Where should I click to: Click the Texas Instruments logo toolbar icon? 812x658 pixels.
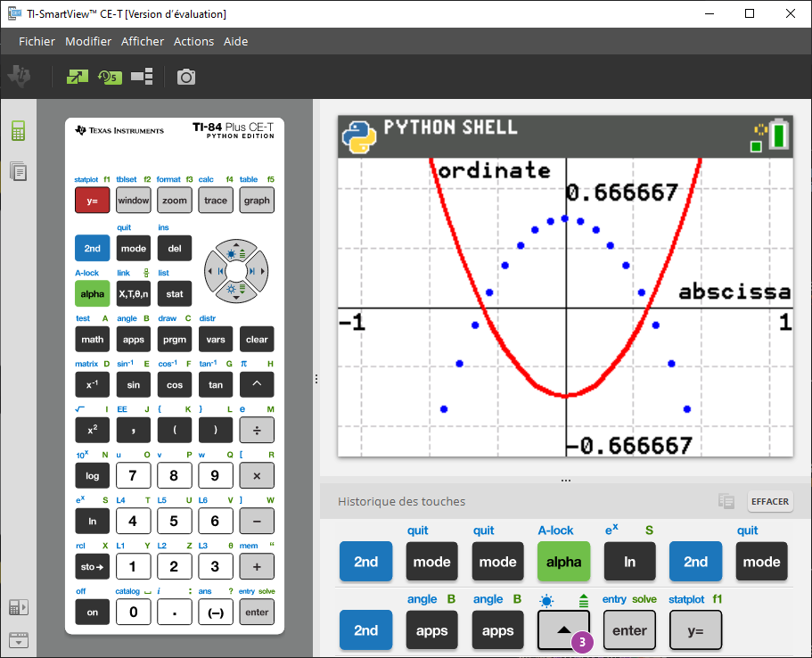coord(19,77)
